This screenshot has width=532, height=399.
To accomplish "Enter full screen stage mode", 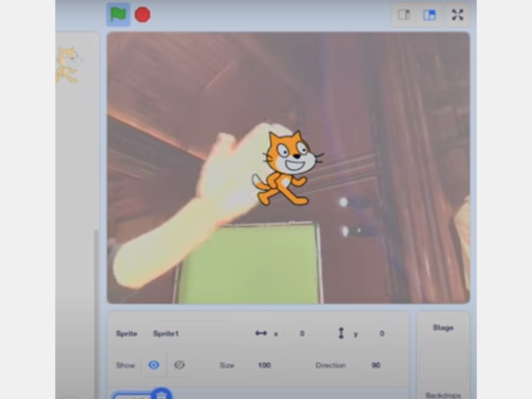I will pyautogui.click(x=458, y=15).
